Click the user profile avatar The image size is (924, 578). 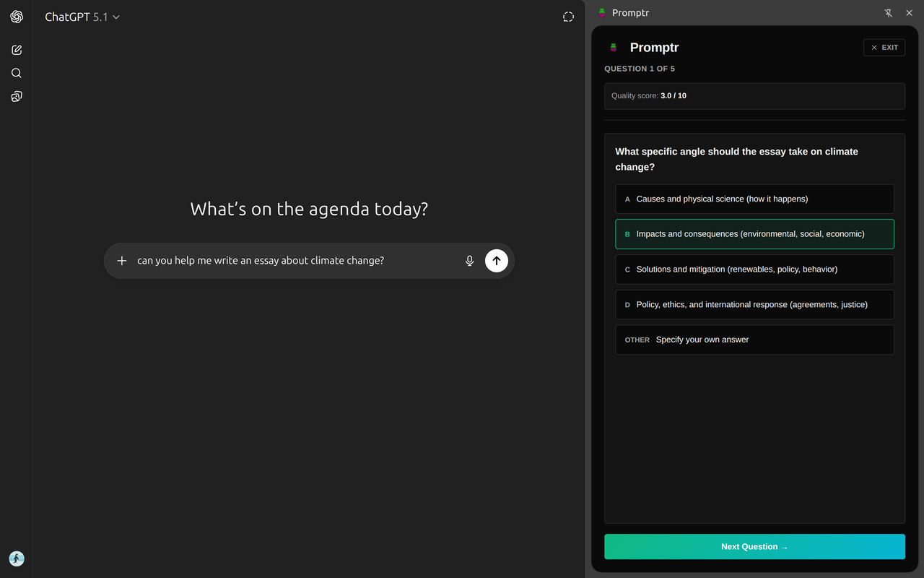pyautogui.click(x=17, y=558)
